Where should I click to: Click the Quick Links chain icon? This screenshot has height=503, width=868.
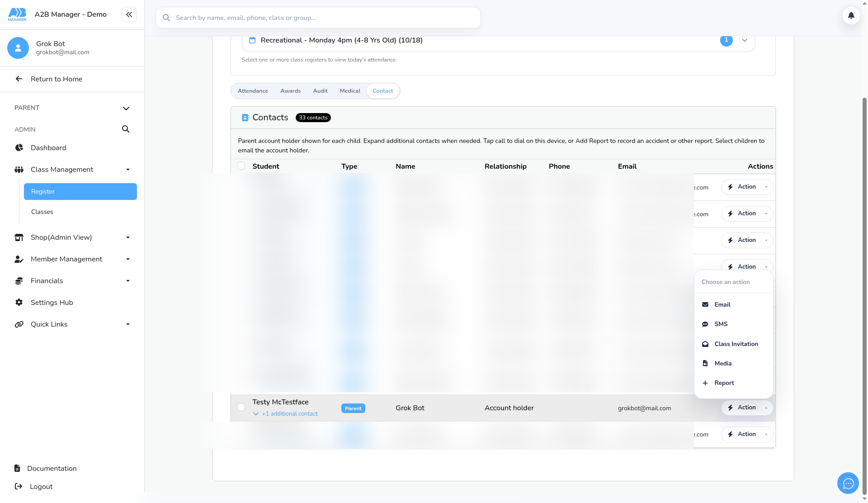click(19, 324)
